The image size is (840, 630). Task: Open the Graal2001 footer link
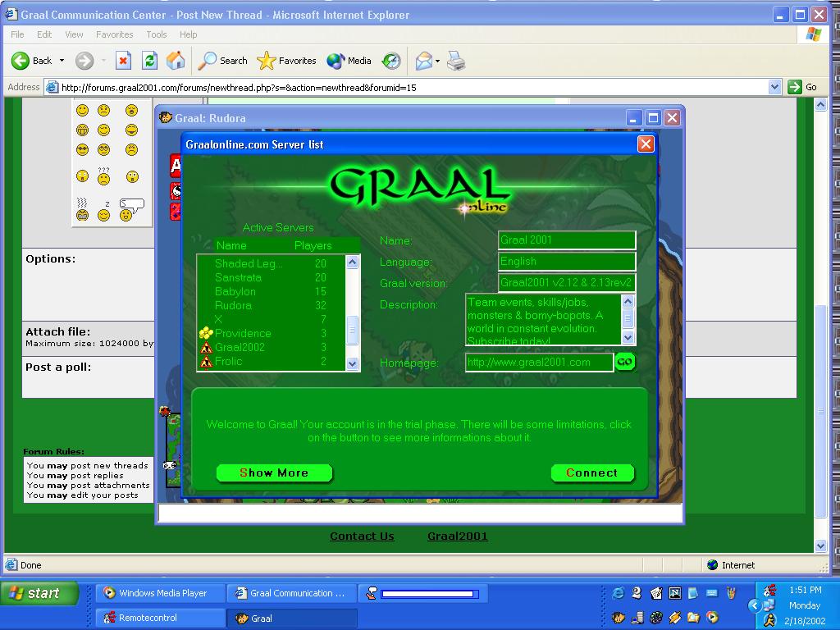tap(458, 536)
